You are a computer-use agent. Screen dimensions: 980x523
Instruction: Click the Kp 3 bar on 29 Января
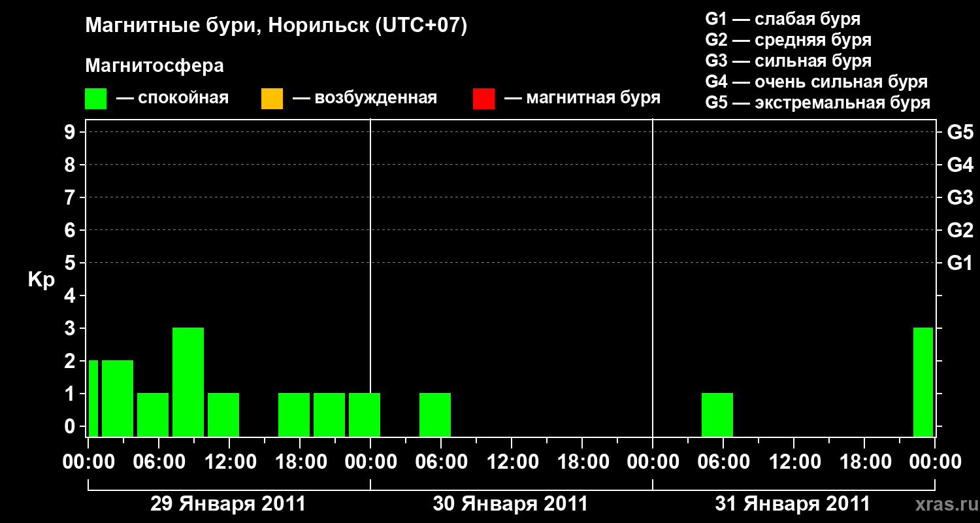pyautogui.click(x=188, y=382)
